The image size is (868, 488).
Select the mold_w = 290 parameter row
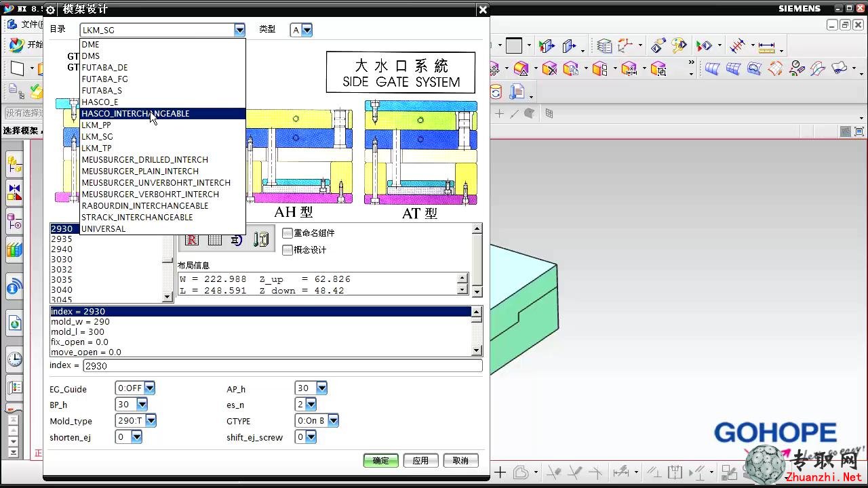260,322
